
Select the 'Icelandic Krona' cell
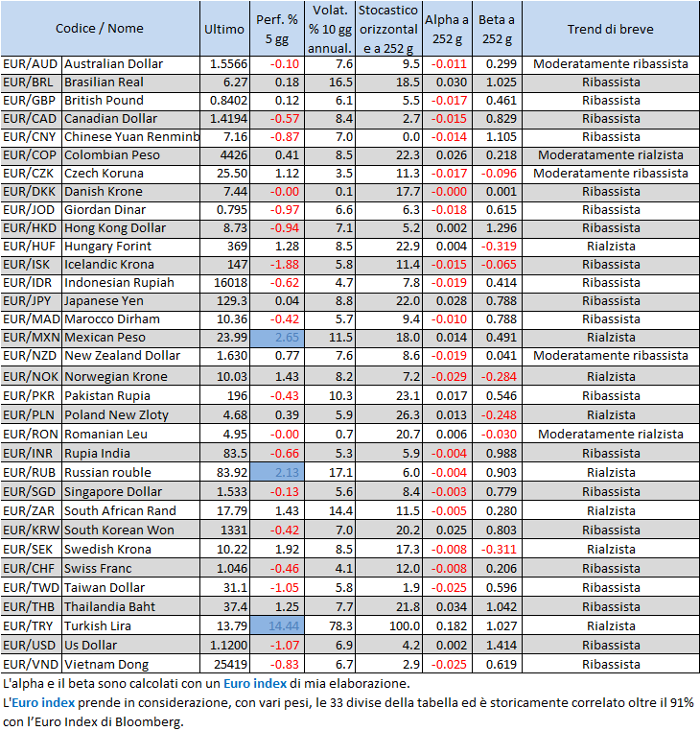(131, 265)
